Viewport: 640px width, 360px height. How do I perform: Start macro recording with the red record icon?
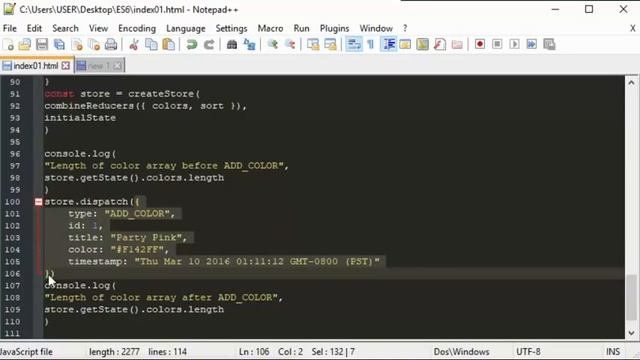pyautogui.click(x=480, y=44)
